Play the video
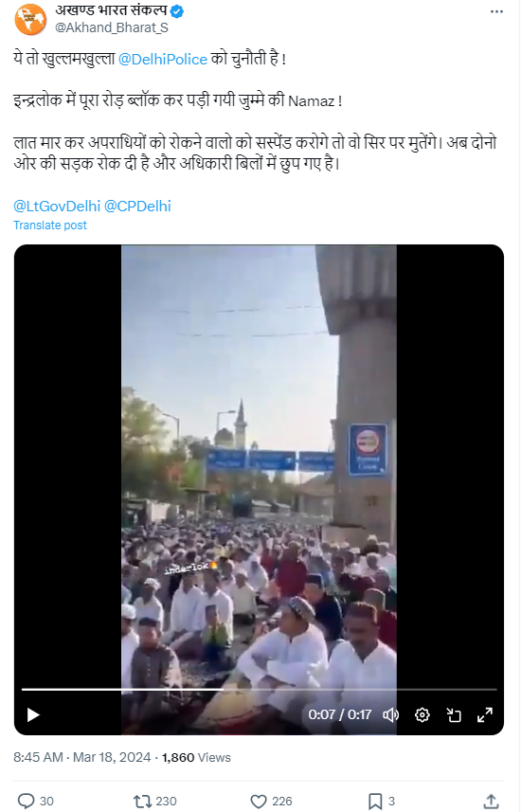The image size is (521, 812). [x=33, y=715]
